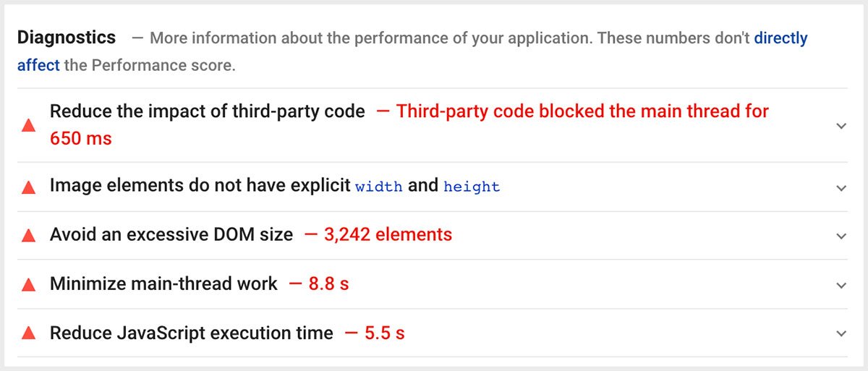Expand the main-thread work row chevron
868x371 pixels.
841,285
